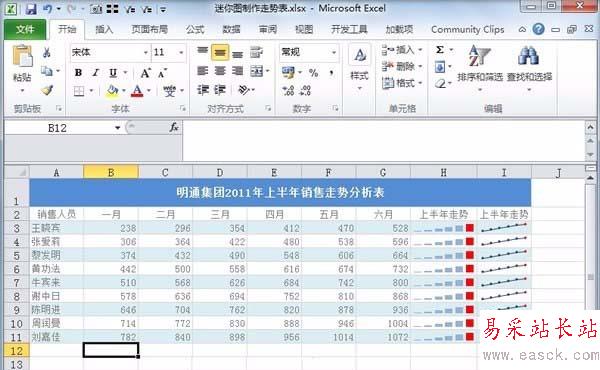Screen dimensions: 600x370
Task: Click the Fill down icon
Action: (440, 67)
